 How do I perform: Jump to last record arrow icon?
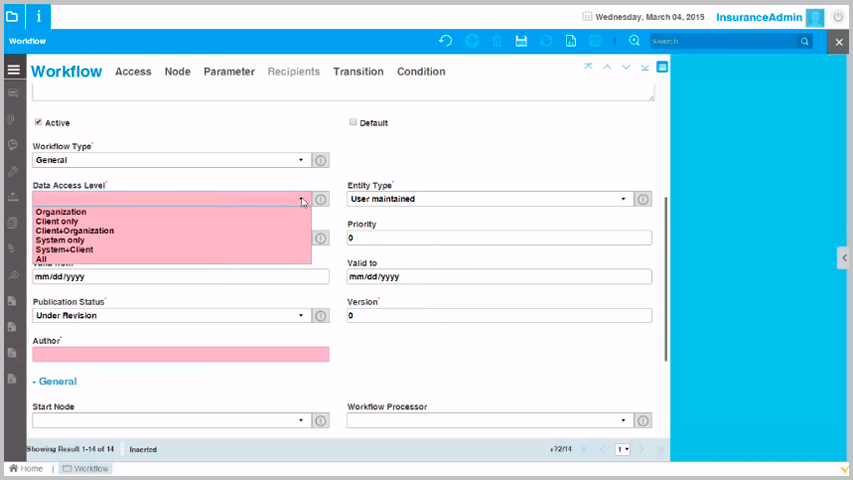pyautogui.click(x=645, y=67)
